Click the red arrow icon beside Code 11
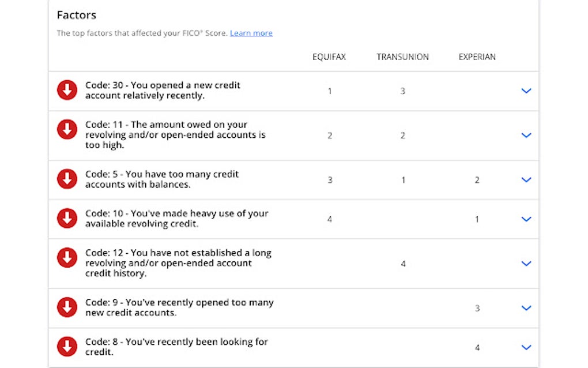This screenshot has width=588, height=368. 67,135
